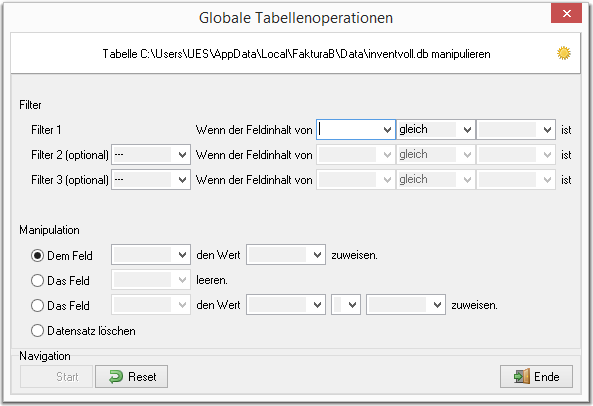The height and width of the screenshot is (406, 593).
Task: Select 'Das Feld ... leeren' radio option
Action: [x=37, y=281]
